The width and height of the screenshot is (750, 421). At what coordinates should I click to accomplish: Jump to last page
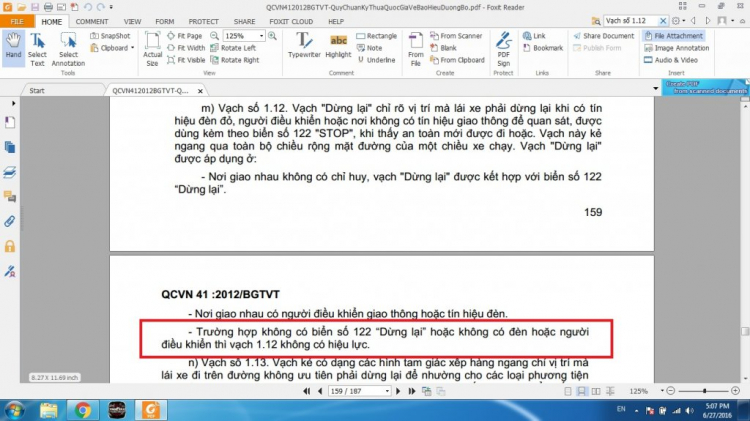(x=411, y=391)
